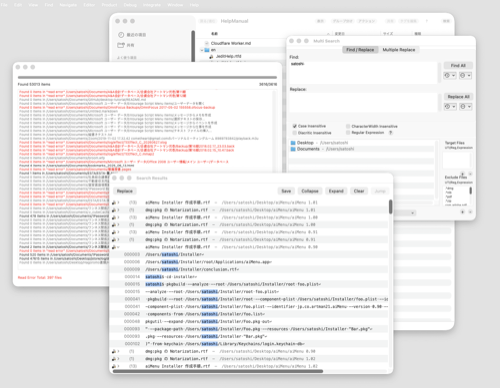The height and width of the screenshot is (388, 500).
Task: Click file icon of aiMenu Installer 0.91 result
Action: (114, 232)
